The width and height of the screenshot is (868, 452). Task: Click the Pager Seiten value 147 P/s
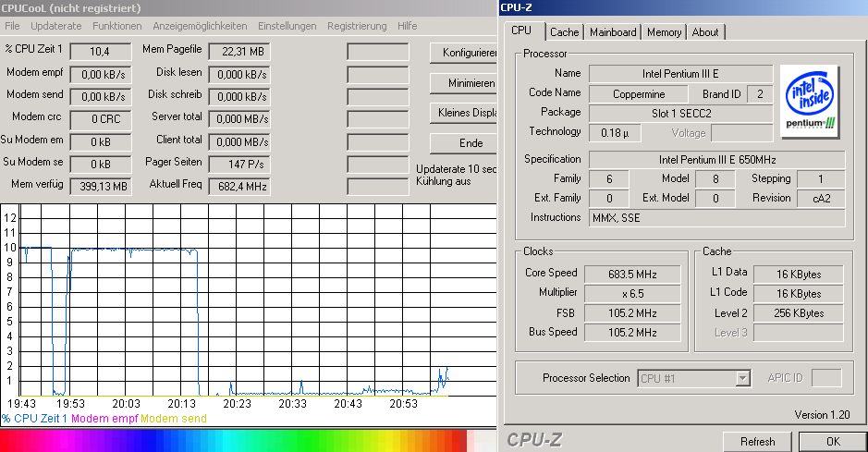[239, 164]
